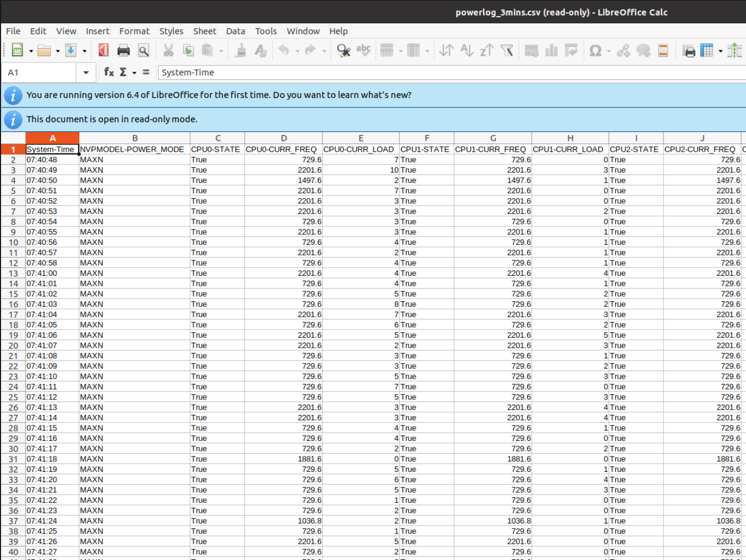
Task: Expand the Name Box dropdown
Action: (86, 73)
